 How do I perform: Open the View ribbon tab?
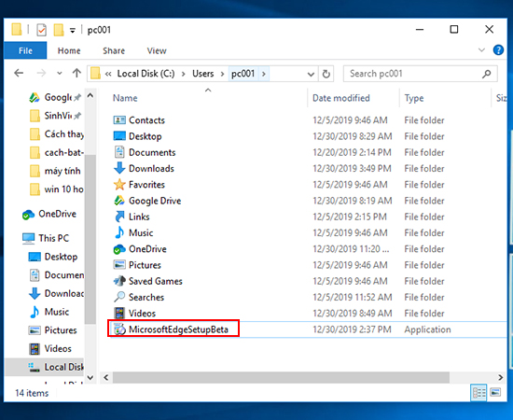pos(157,50)
